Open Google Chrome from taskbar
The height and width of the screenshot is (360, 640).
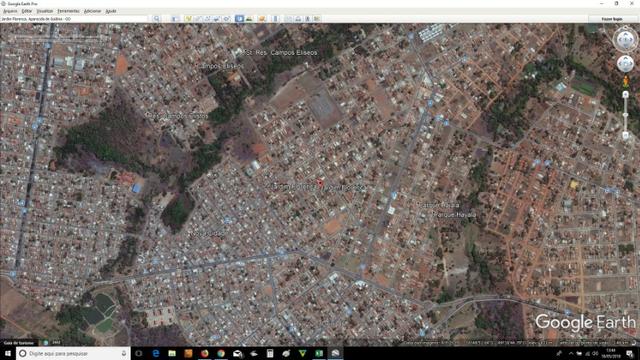pyautogui.click(x=221, y=353)
